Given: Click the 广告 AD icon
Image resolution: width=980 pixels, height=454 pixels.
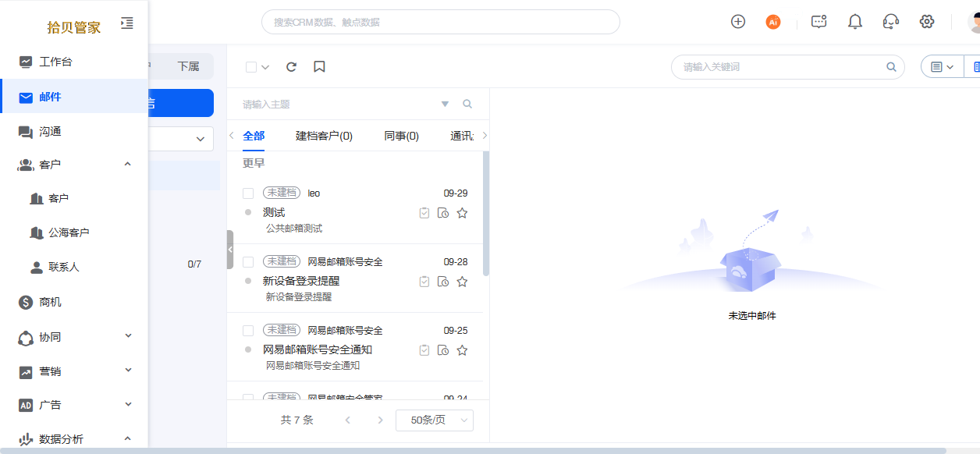Looking at the screenshot, I should coord(26,405).
